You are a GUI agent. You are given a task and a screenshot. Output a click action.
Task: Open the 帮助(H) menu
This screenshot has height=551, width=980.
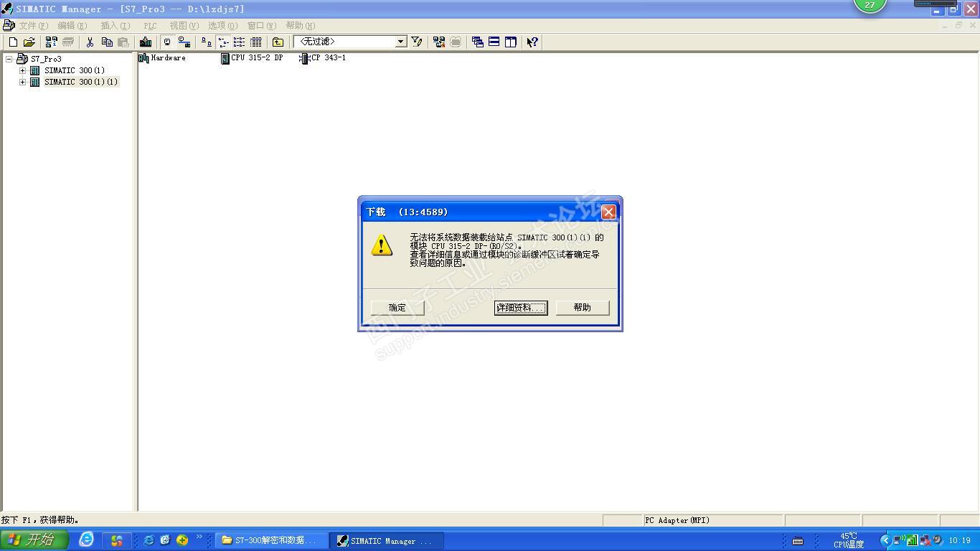pos(301,26)
